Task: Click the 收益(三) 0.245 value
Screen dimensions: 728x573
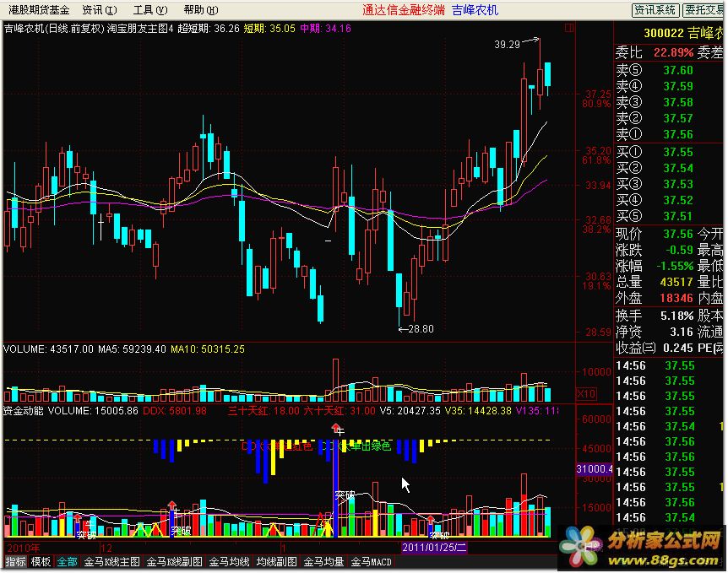Action: [678, 348]
